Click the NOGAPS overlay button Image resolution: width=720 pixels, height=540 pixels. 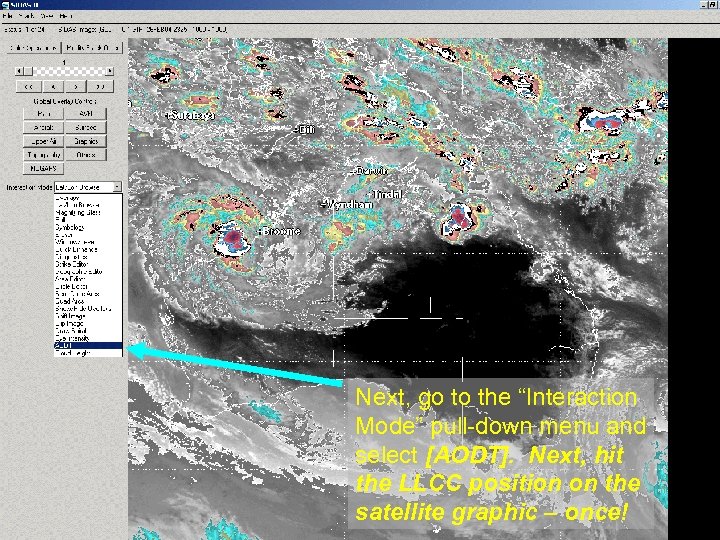click(44, 169)
